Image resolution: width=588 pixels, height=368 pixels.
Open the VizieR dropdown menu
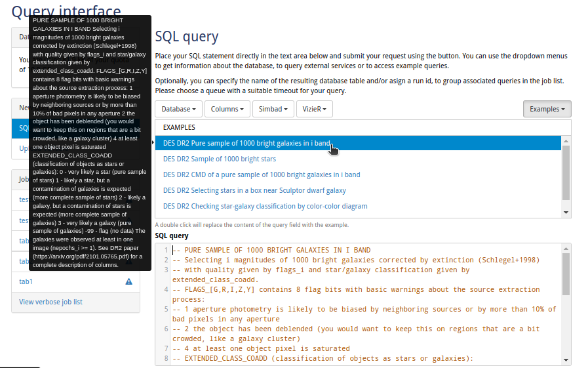point(315,109)
